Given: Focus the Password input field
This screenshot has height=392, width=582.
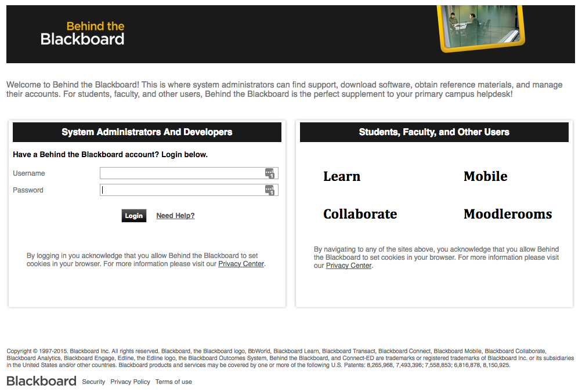Looking at the screenshot, I should 189,190.
